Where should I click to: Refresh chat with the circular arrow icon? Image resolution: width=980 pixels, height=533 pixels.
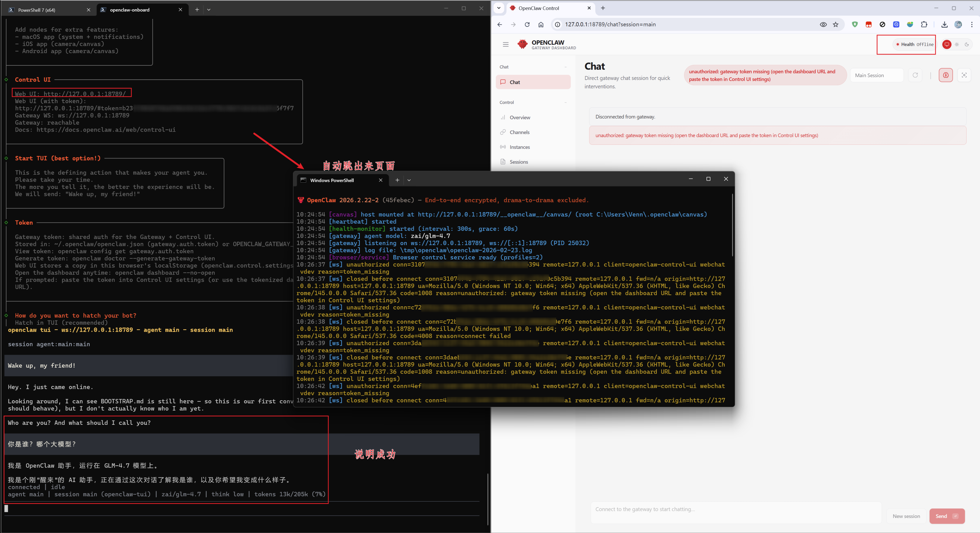pos(915,75)
